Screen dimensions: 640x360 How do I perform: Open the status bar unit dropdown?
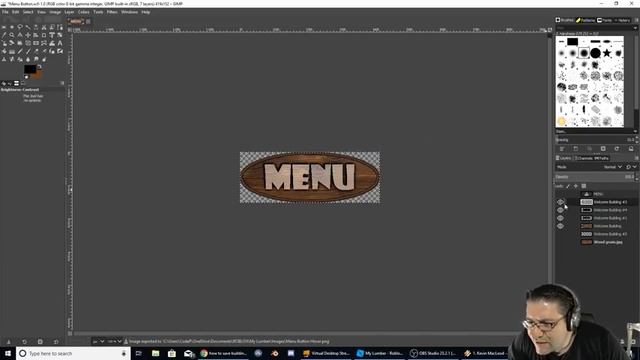[x=98, y=341]
